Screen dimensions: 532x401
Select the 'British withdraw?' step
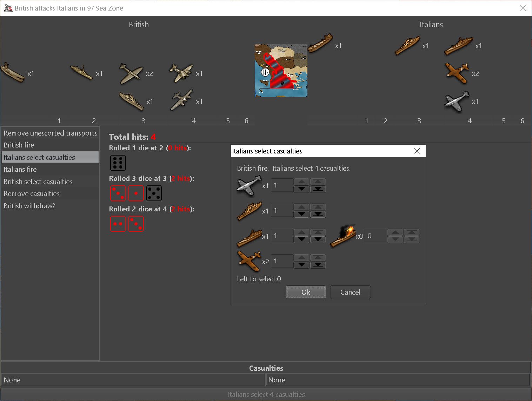pyautogui.click(x=29, y=206)
